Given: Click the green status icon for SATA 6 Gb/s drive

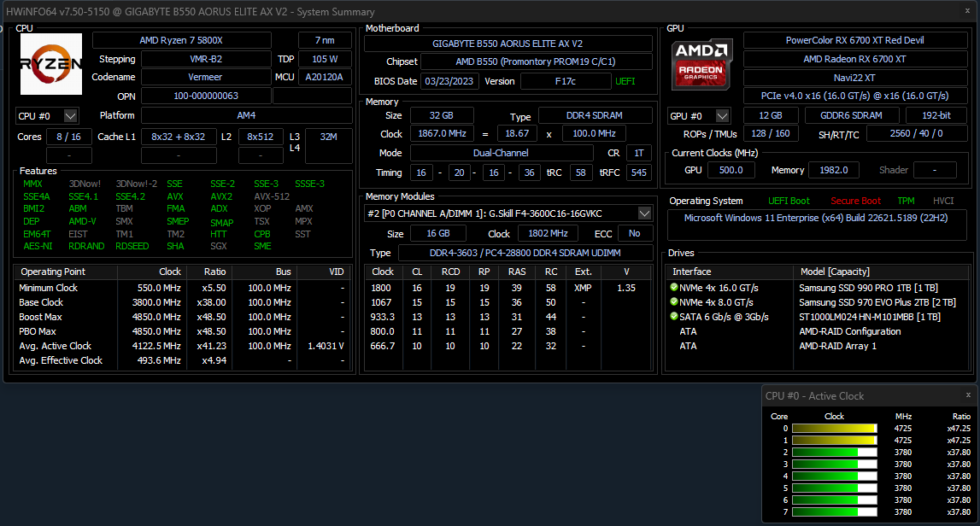Looking at the screenshot, I should tap(674, 316).
